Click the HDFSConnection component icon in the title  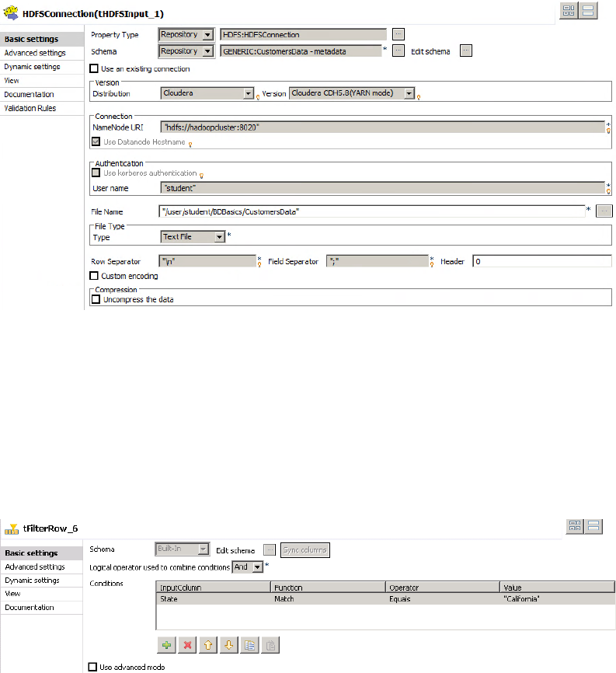11,13
